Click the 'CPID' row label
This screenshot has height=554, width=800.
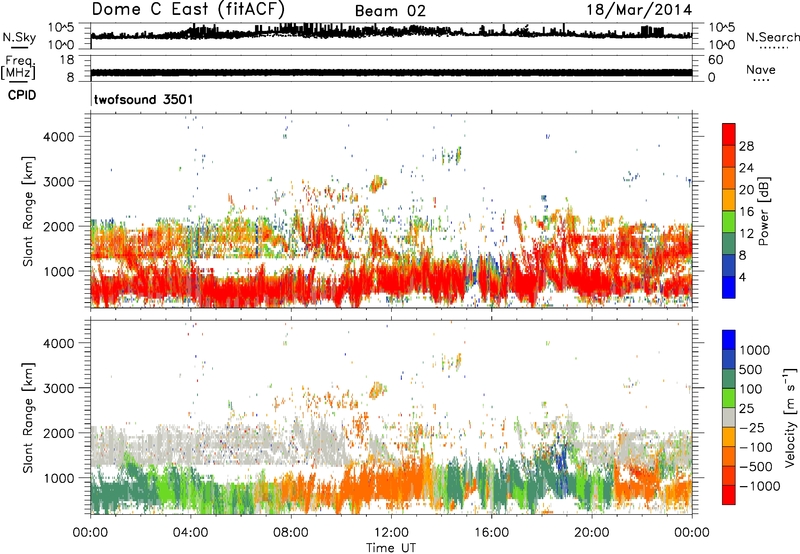click(x=22, y=95)
